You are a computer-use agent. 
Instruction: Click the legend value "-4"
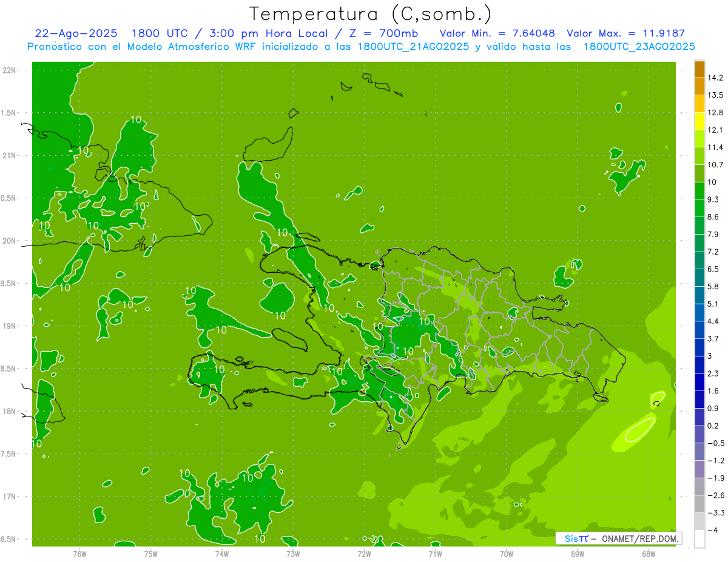point(713,530)
